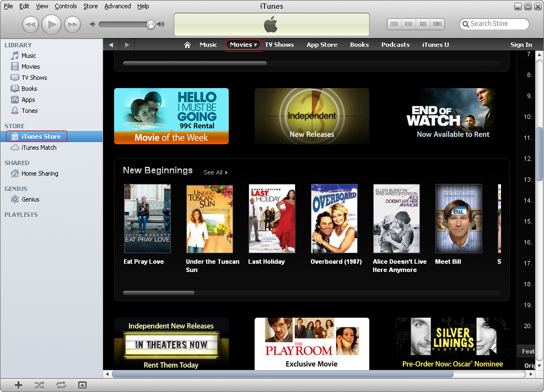Add a playlist with the plus button

coord(18,385)
